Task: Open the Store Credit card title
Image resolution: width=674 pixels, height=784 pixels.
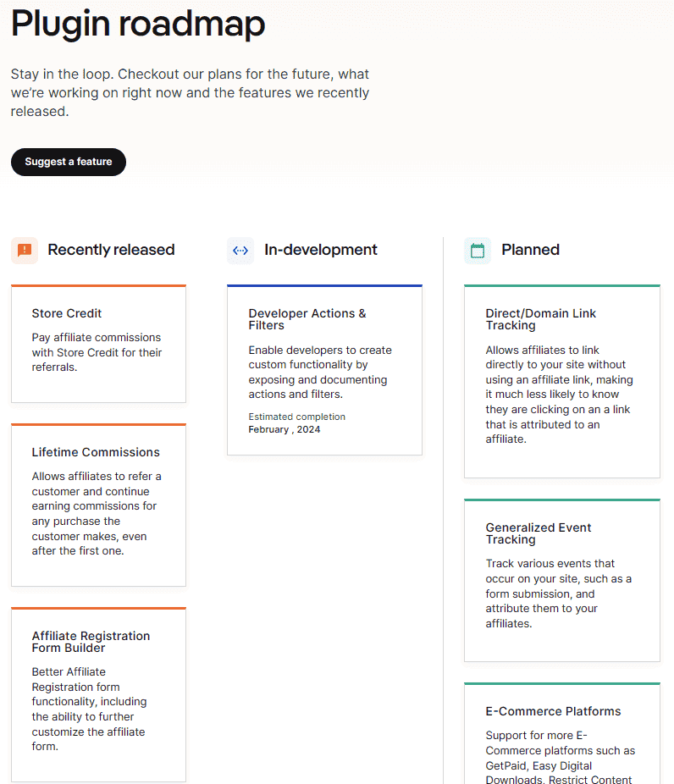Action: (x=67, y=313)
